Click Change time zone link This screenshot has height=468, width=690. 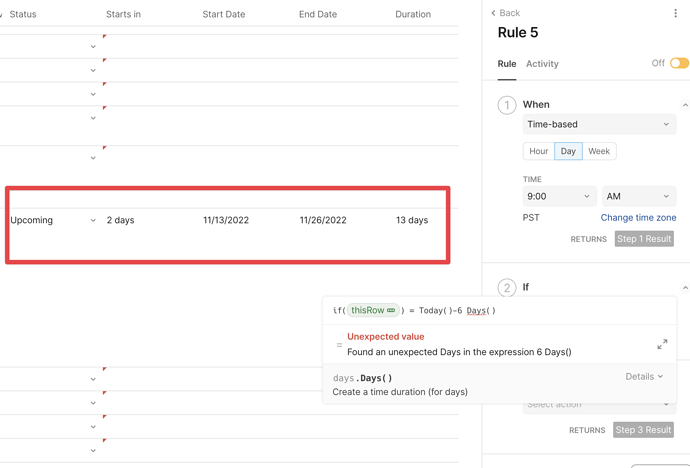pyautogui.click(x=639, y=218)
